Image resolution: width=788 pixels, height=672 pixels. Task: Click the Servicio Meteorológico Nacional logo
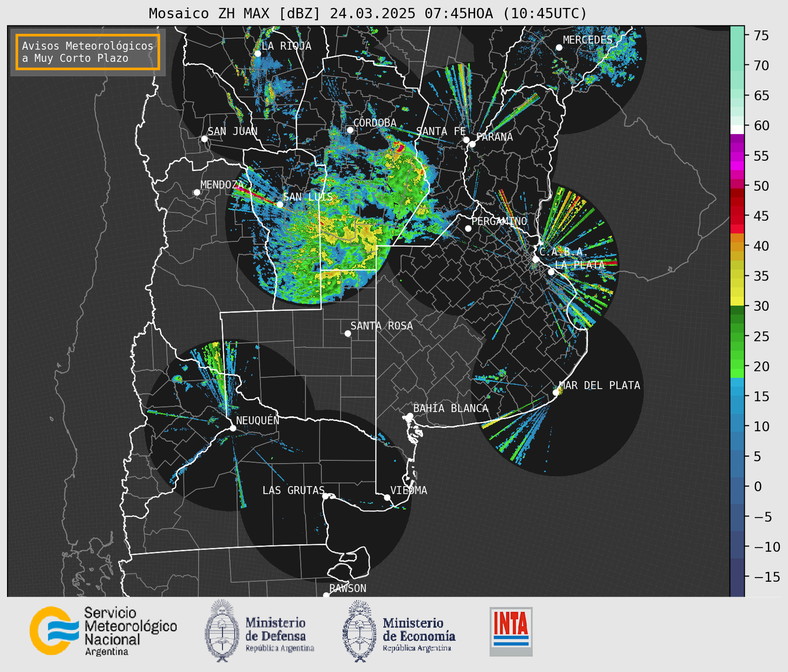tap(103, 630)
